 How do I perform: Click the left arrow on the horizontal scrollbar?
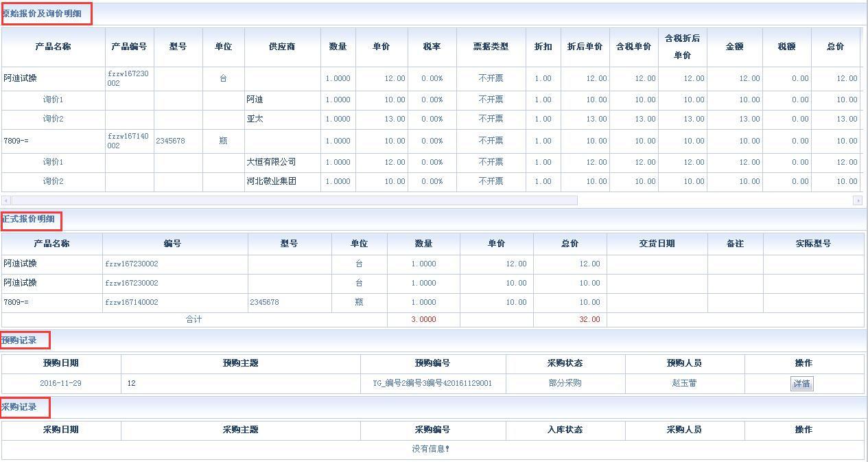[x=6, y=200]
